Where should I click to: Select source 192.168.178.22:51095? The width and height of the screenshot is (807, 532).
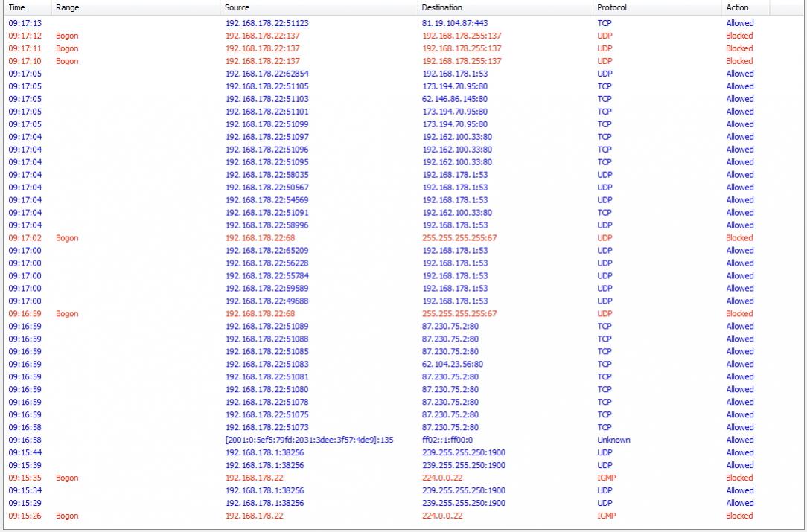267,162
